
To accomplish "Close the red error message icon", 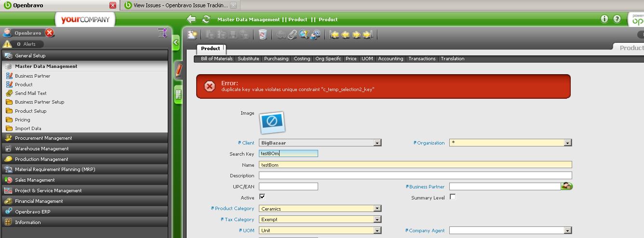I will tap(210, 86).
